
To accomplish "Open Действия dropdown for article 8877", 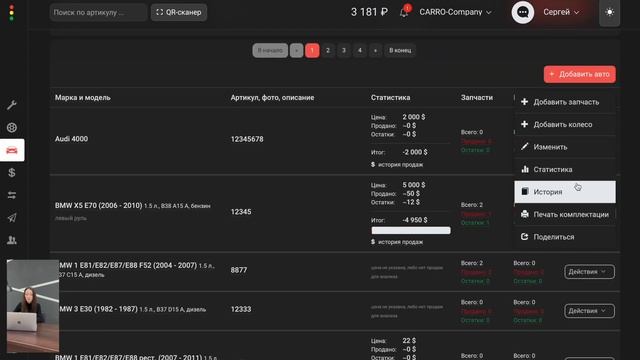I will [589, 272].
